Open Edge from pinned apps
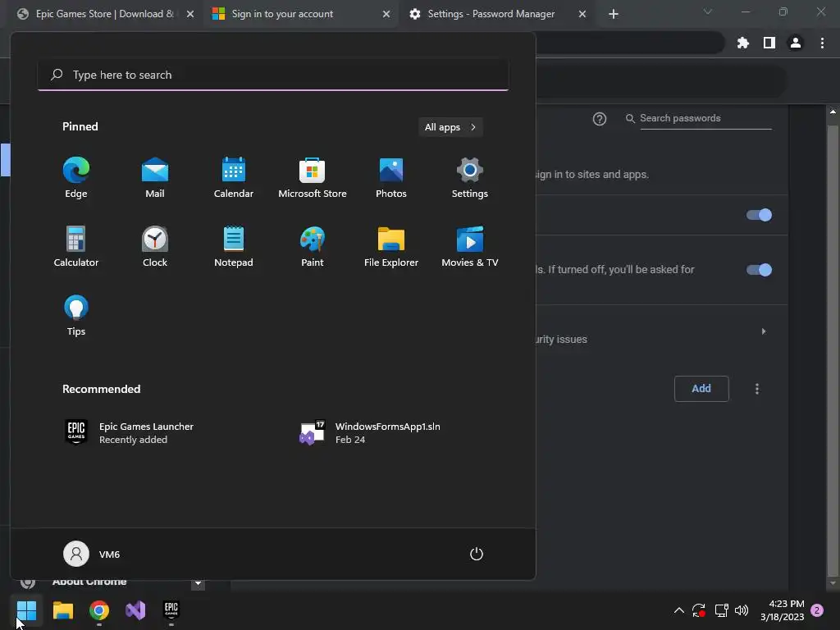 tap(76, 178)
